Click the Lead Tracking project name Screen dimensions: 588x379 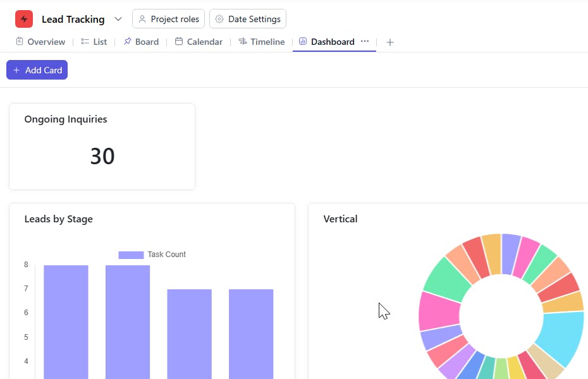[x=73, y=19]
